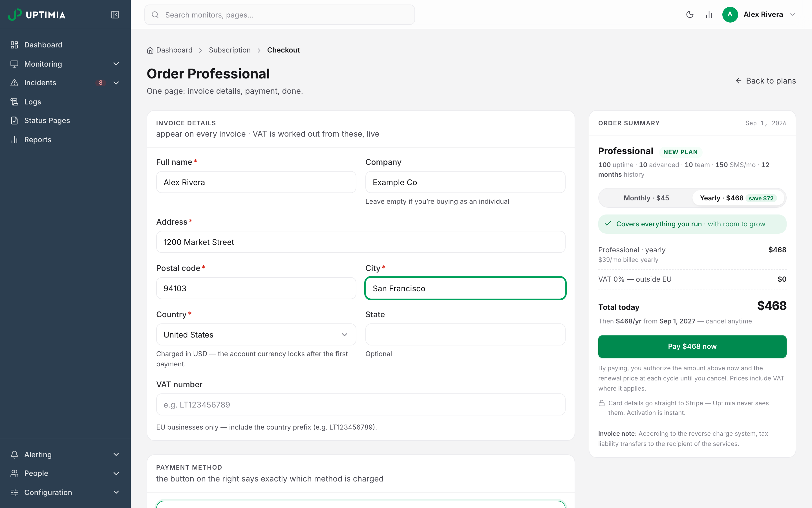The width and height of the screenshot is (812, 508).
Task: Expand the People menu chevron
Action: (x=116, y=473)
